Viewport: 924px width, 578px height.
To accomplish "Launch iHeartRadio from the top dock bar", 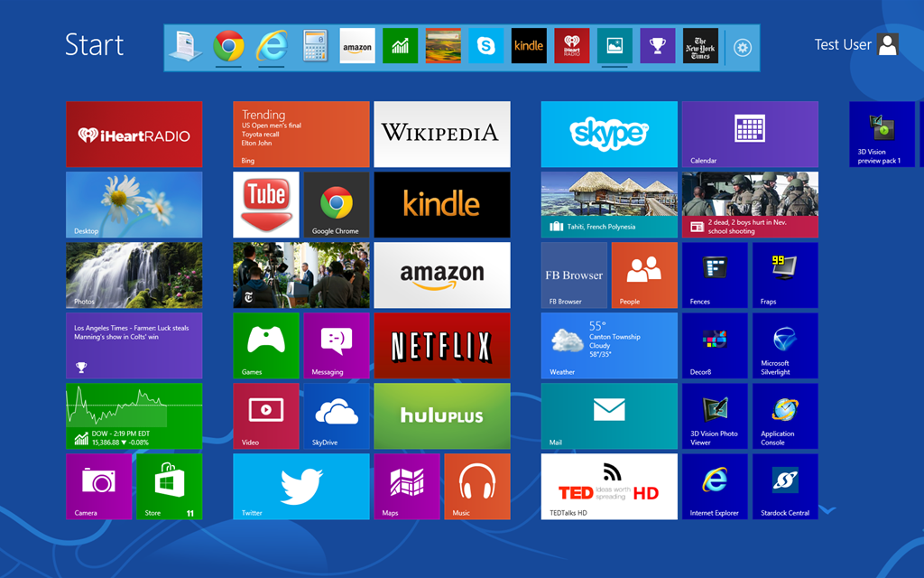I will coord(571,46).
